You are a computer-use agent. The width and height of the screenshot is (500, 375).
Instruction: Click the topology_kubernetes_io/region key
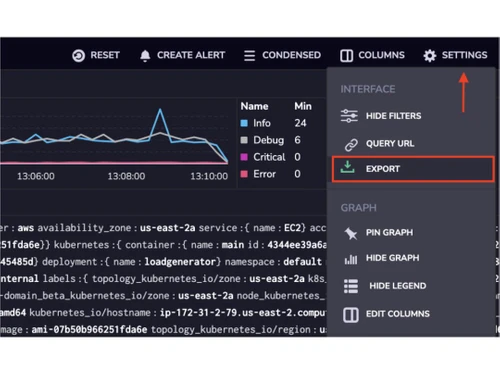[x=231, y=330]
